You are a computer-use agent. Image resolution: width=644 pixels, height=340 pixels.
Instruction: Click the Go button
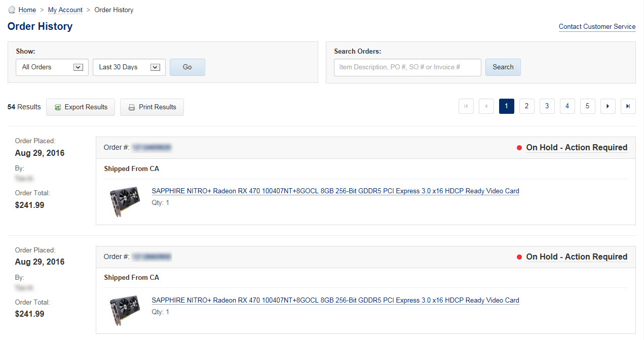click(187, 67)
